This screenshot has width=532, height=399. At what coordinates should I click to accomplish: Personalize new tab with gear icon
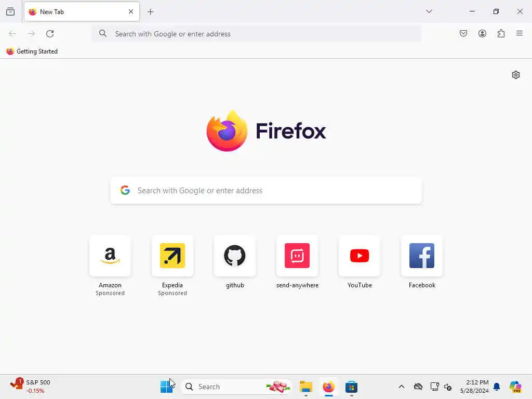[516, 75]
